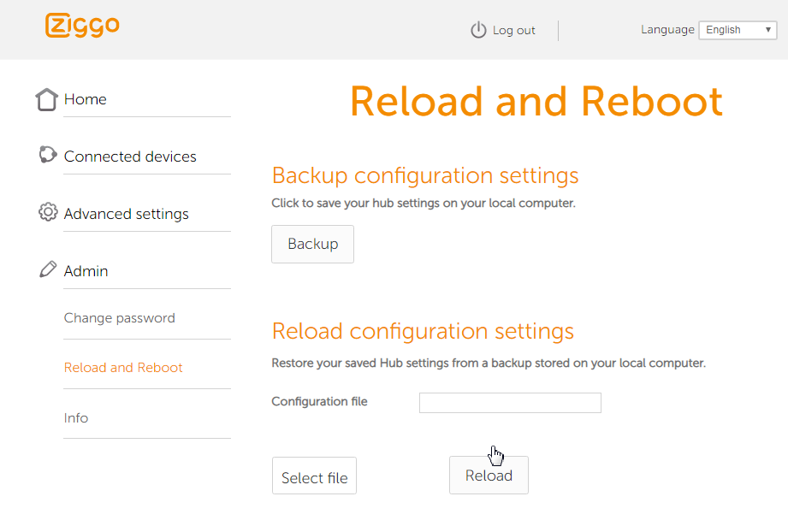The height and width of the screenshot is (532, 788).
Task: Select the Reload and Reboot submenu item
Action: 123,368
